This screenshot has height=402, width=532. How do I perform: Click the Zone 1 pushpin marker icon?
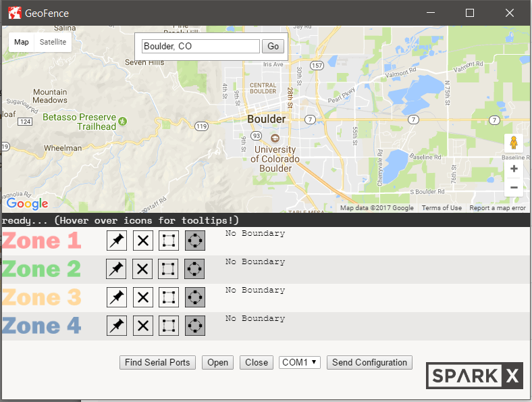117,241
